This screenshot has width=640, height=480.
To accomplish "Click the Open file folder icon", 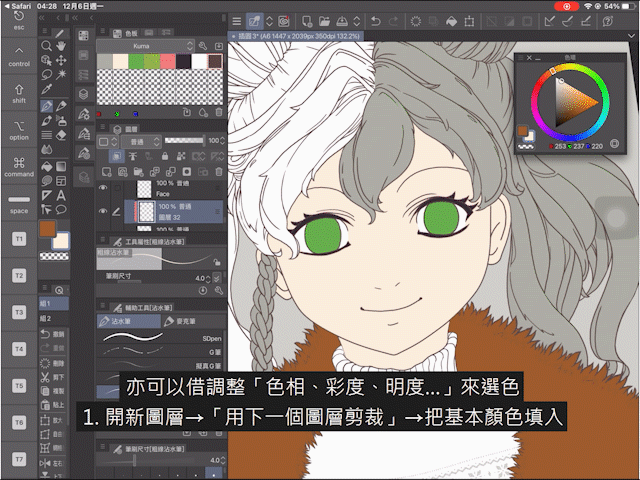I will 324,21.
